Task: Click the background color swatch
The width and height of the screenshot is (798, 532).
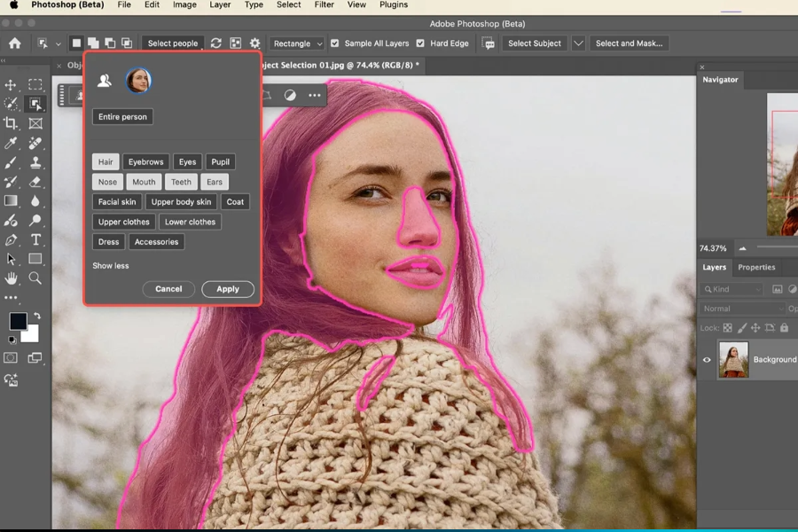Action: coord(30,335)
